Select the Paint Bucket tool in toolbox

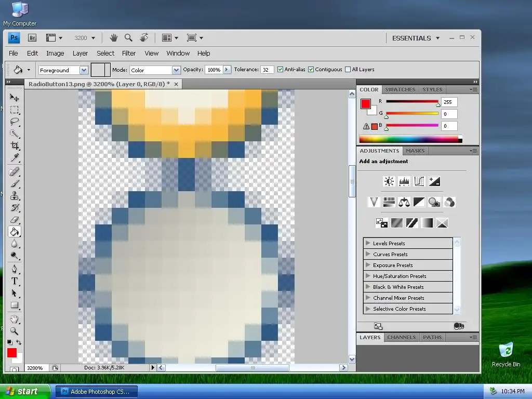point(14,232)
